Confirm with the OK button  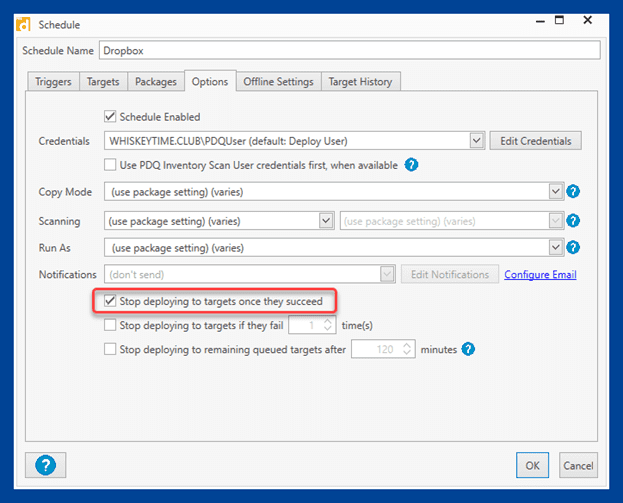(x=532, y=465)
